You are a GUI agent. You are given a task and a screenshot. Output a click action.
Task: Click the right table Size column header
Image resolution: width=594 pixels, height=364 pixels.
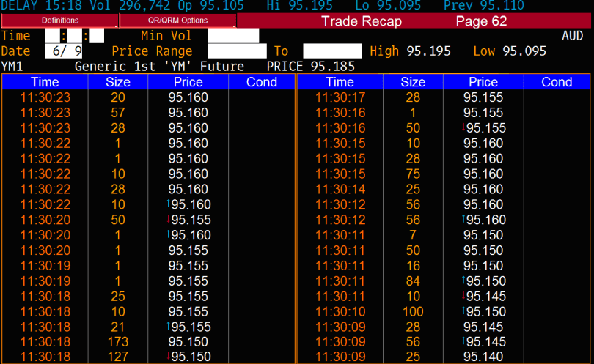412,82
